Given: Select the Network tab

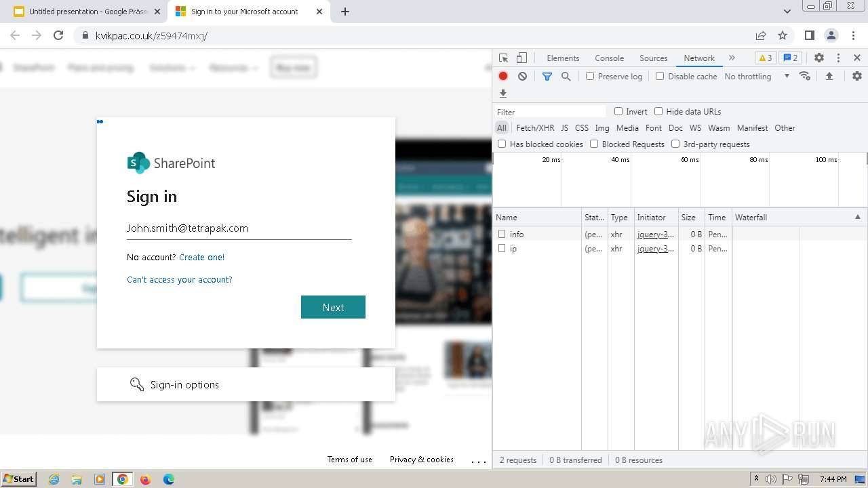Looking at the screenshot, I should (x=699, y=58).
